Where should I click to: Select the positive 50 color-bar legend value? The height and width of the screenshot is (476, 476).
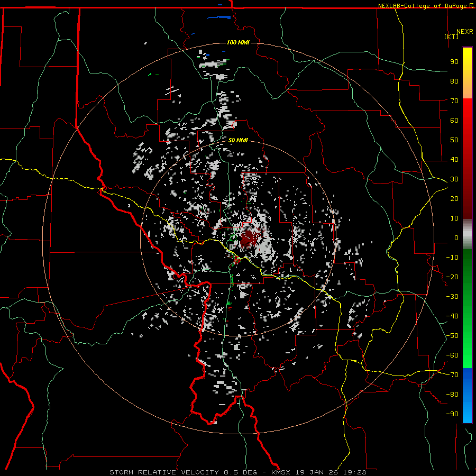[x=454, y=140]
